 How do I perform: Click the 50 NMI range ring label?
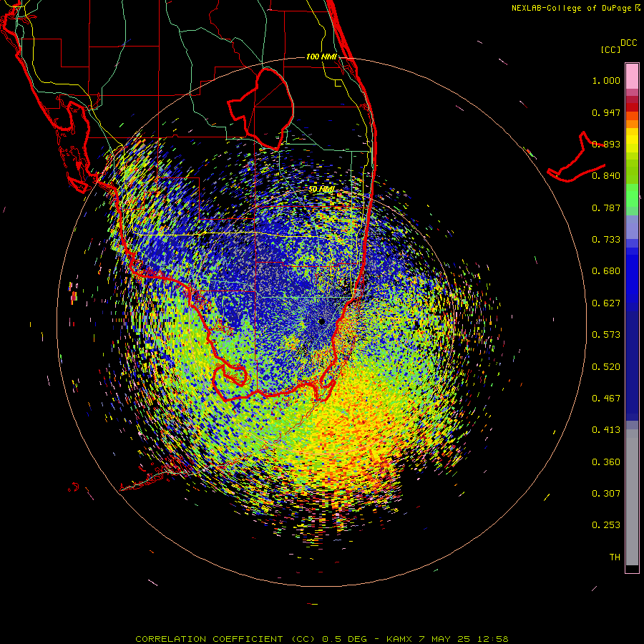coord(321,190)
